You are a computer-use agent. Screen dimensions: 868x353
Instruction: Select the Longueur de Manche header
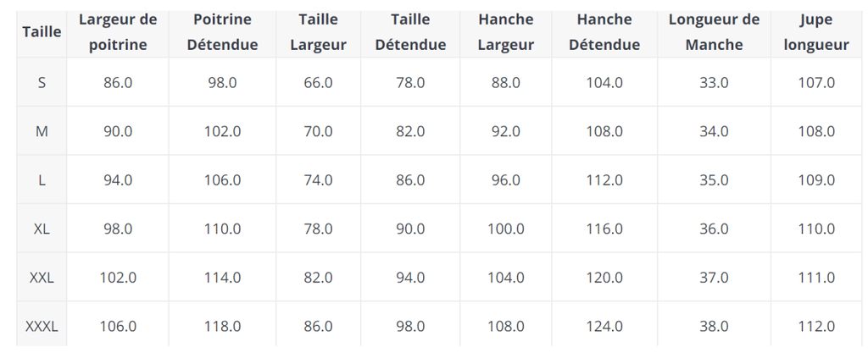tap(714, 32)
